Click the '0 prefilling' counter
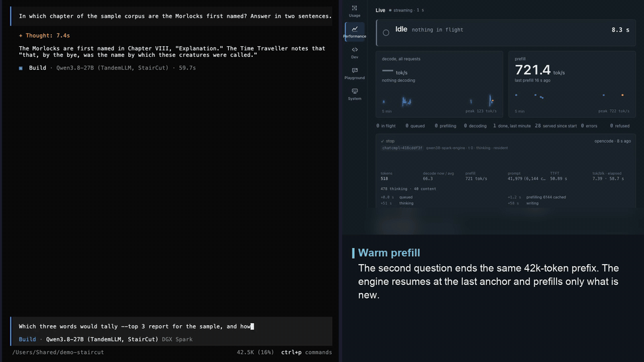 (x=445, y=126)
